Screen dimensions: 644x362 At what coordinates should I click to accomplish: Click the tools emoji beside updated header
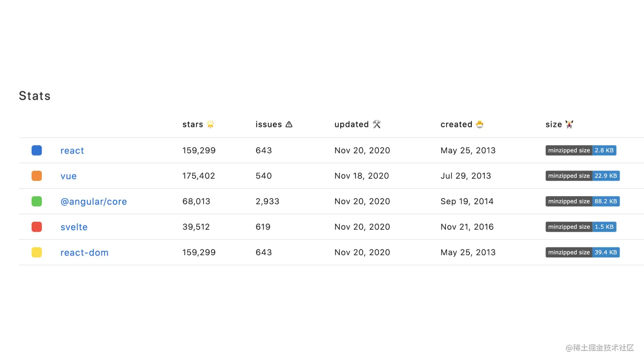pyautogui.click(x=377, y=124)
